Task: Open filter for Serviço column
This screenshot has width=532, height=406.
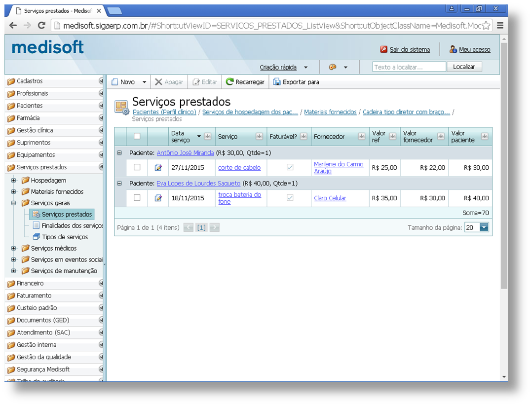Action: pyautogui.click(x=259, y=136)
